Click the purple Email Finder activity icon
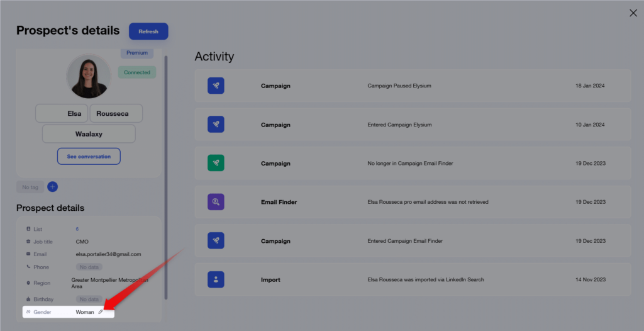The image size is (644, 331). [x=216, y=202]
